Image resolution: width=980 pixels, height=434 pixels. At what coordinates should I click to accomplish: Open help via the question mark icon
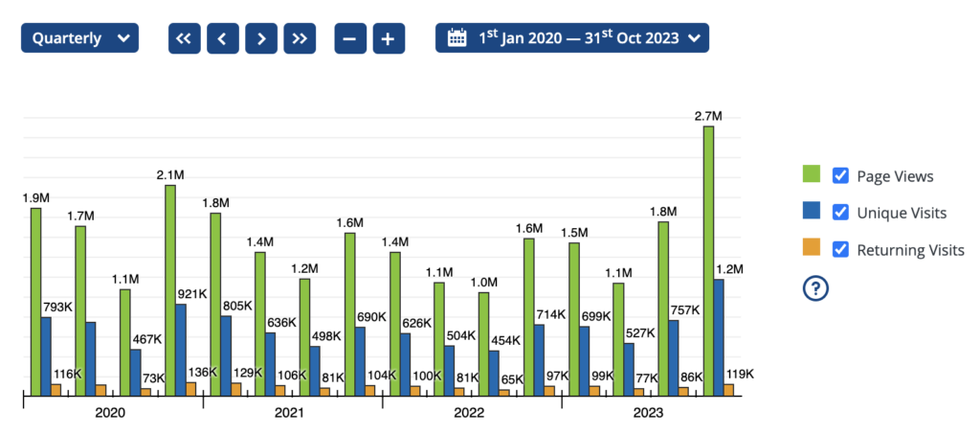[814, 288]
